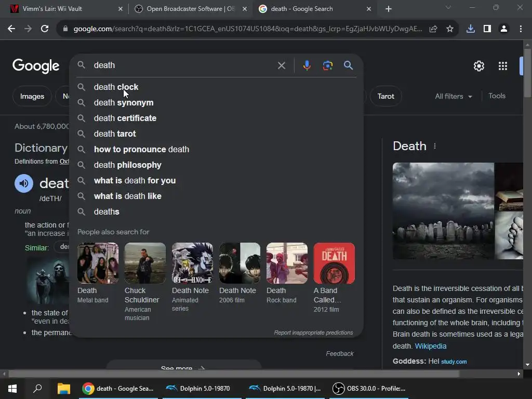Switch to Vimm's Lair: Wii Vault tab
Screen dimensions: 532x399
pyautogui.click(x=64, y=9)
